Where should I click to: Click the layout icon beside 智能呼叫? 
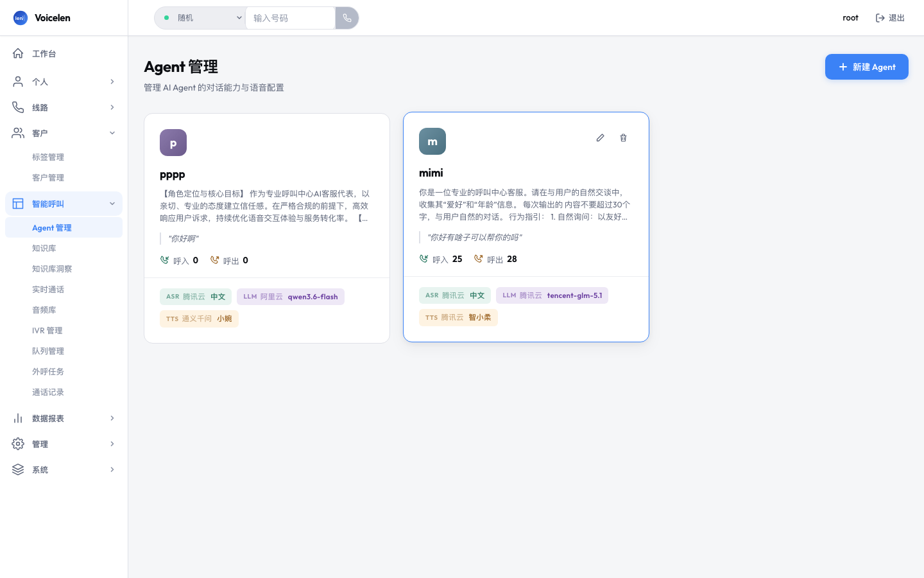tap(18, 204)
